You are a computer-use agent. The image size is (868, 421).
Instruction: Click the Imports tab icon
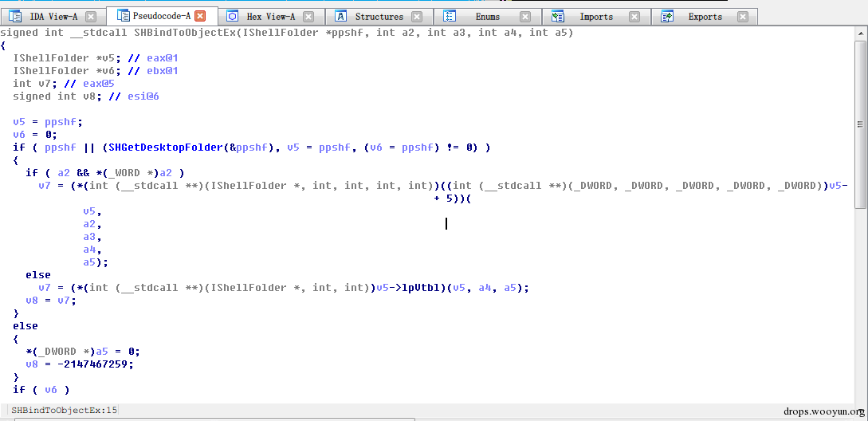pyautogui.click(x=558, y=17)
